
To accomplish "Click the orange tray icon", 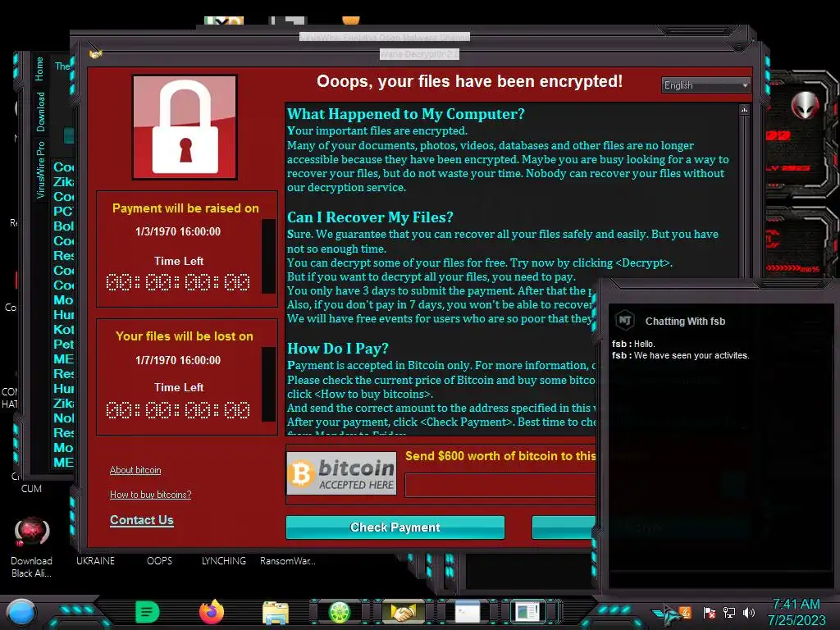I will click(x=685, y=612).
